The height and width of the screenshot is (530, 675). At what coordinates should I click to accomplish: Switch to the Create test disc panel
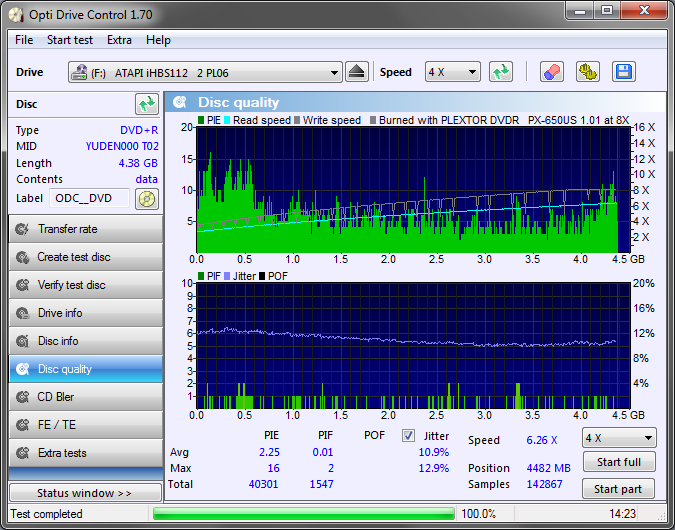click(86, 257)
